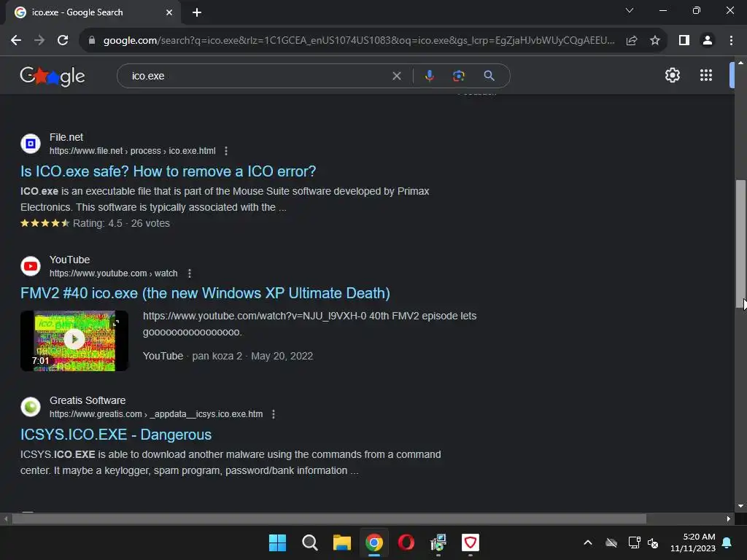Open Google quick settings gear
This screenshot has width=747, height=560.
click(x=672, y=75)
